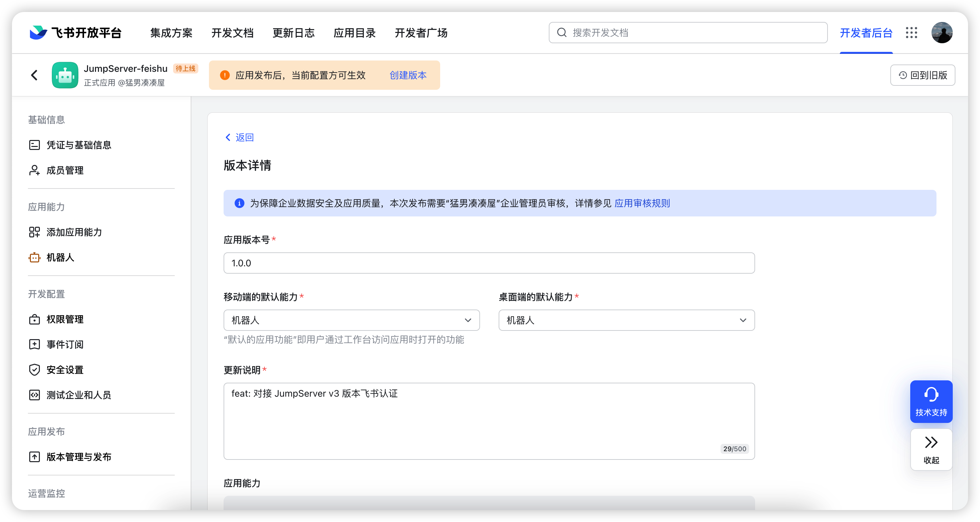Viewport: 980px width, 522px height.
Task: Switch to the 开发者后台 tab
Action: click(866, 33)
